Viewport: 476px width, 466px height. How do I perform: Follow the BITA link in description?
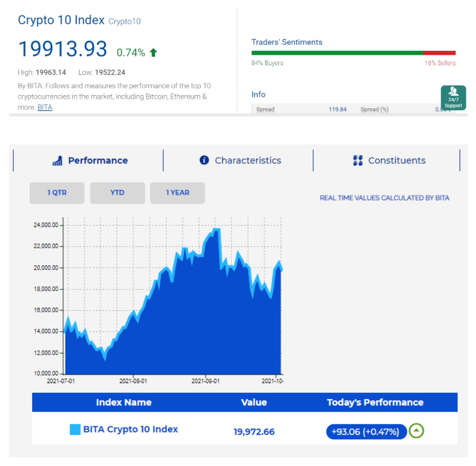45,107
